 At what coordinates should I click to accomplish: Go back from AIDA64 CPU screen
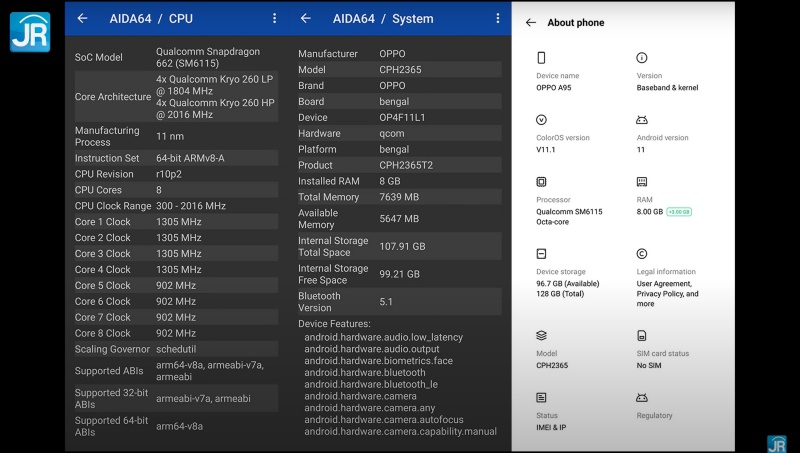tap(82, 18)
